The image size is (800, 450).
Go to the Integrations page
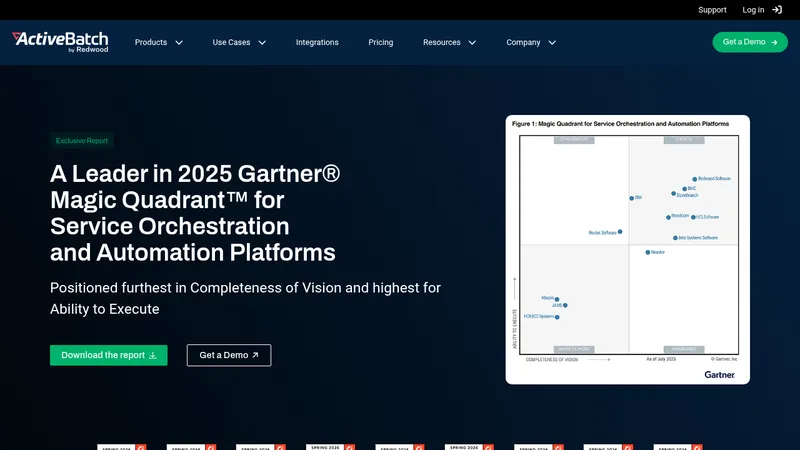[317, 42]
